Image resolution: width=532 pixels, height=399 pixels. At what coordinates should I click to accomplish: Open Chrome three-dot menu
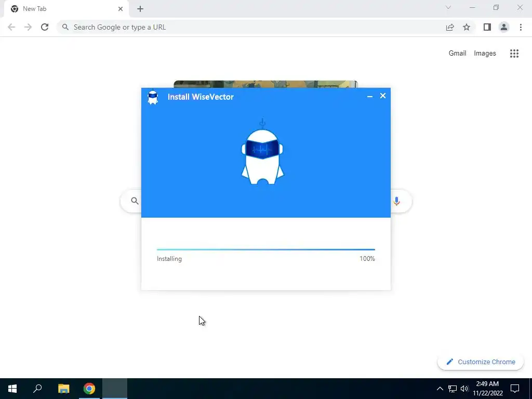click(521, 27)
